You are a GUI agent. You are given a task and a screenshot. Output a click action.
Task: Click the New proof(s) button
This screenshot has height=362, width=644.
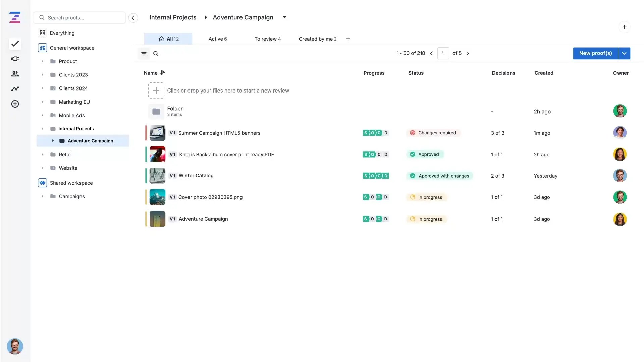(x=596, y=53)
